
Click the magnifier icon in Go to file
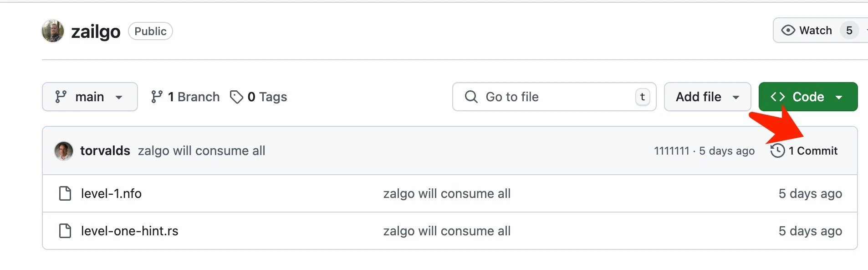(471, 97)
